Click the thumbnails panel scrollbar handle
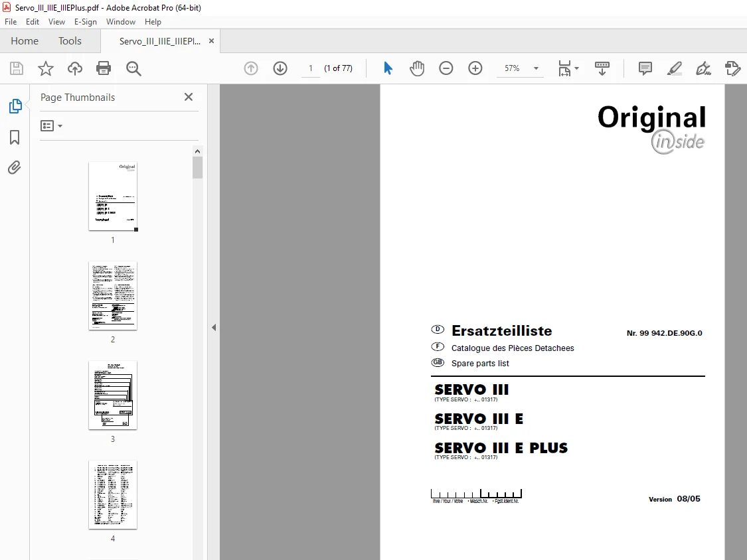747x560 pixels. [197, 168]
